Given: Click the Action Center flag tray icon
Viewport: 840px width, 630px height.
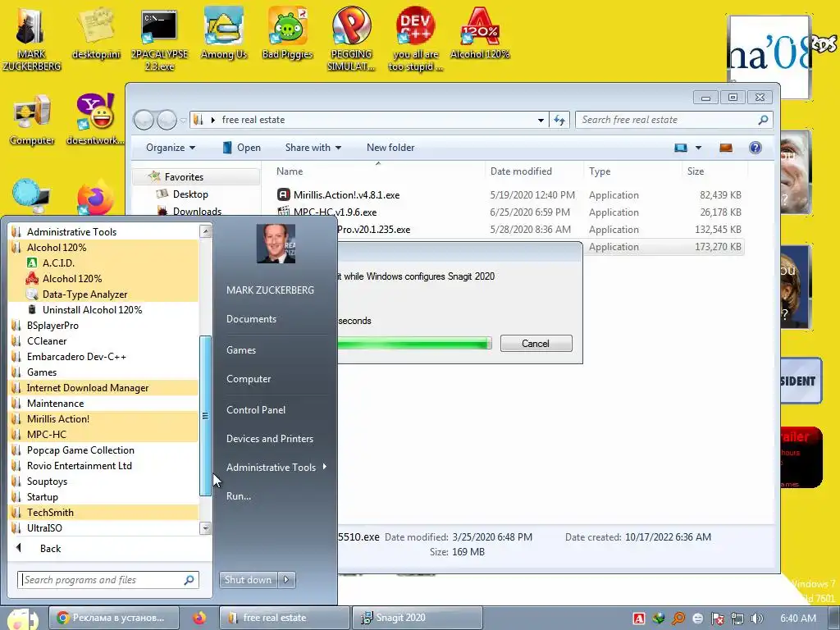Looking at the screenshot, I should [x=717, y=619].
